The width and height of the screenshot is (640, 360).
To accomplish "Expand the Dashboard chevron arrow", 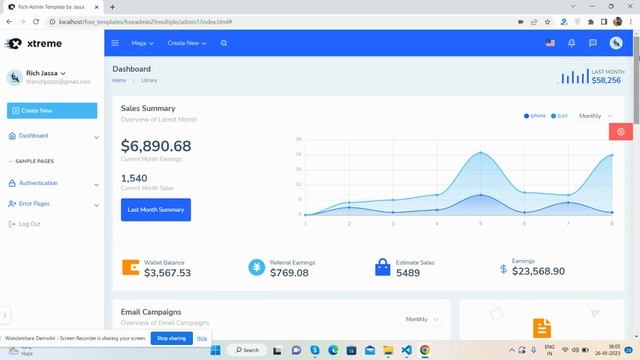I will click(96, 137).
